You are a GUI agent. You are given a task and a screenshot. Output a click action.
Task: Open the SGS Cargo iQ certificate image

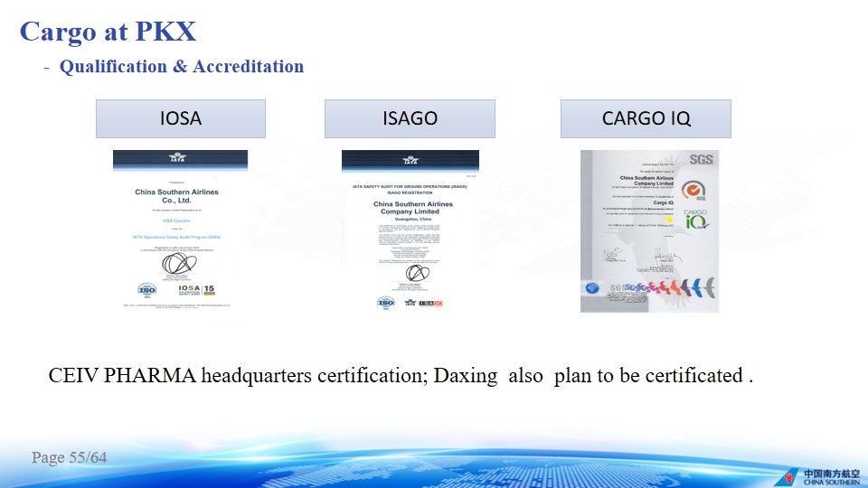(649, 231)
